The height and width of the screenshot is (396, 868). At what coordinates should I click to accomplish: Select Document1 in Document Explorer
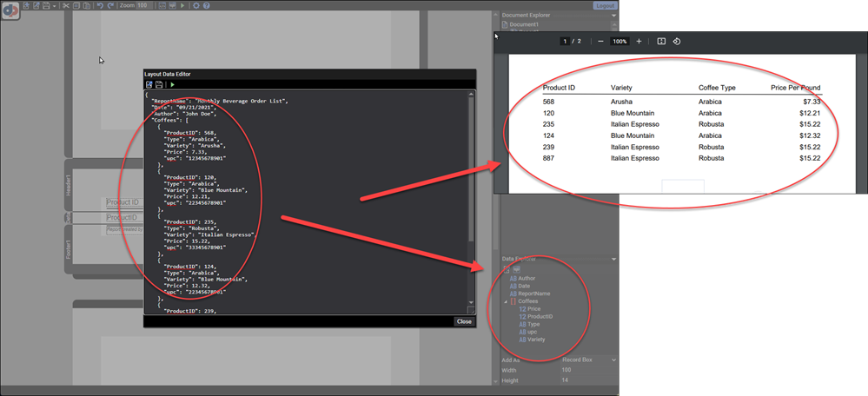[524, 24]
